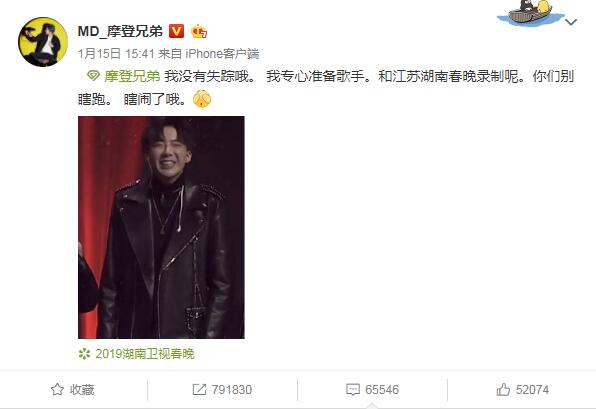
Task: Toggle the 收藏 favorite star
Action: tap(57, 389)
